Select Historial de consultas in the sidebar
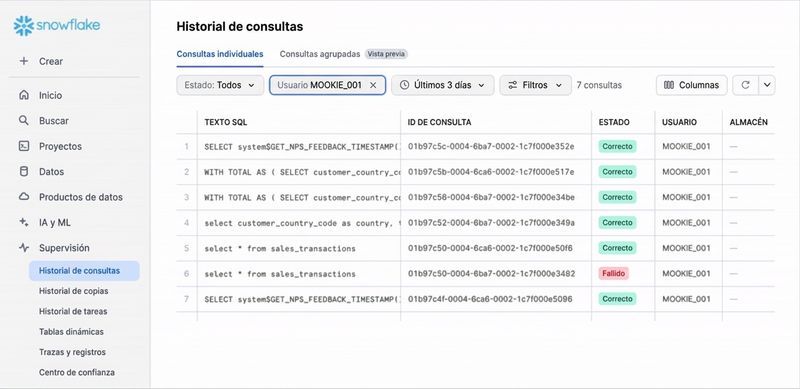The width and height of the screenshot is (800, 389). [x=84, y=271]
